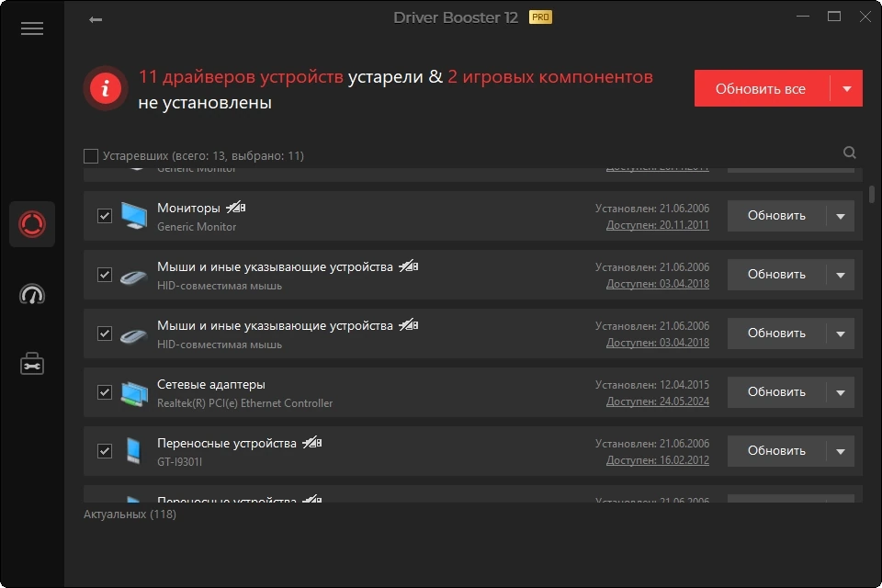
Task: Click the red Обновить все button
Action: [762, 88]
